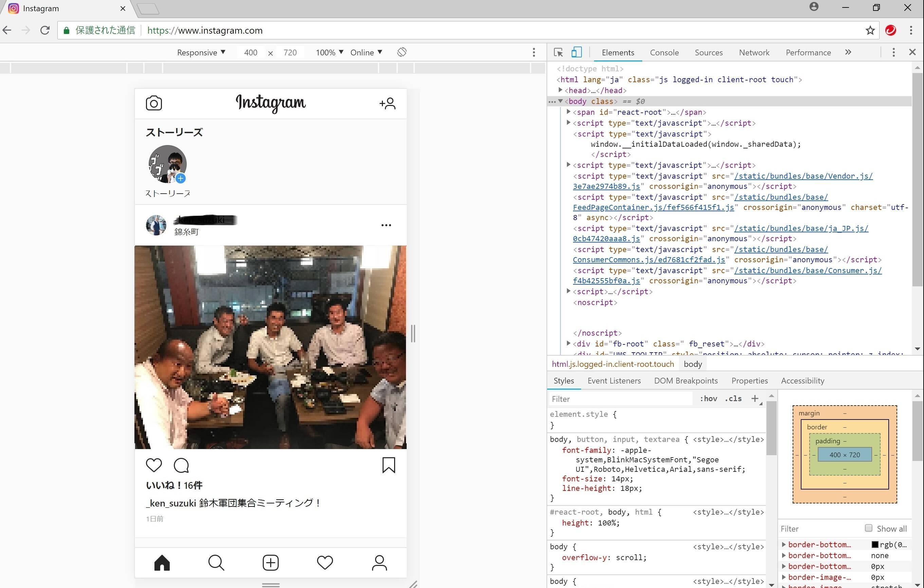
Task: Open Profile icon in bottom navigation
Action: (379, 563)
